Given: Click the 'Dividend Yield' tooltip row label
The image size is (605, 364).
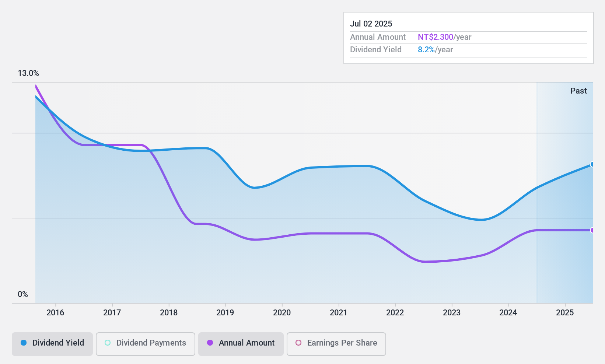Looking at the screenshot, I should 376,50.
